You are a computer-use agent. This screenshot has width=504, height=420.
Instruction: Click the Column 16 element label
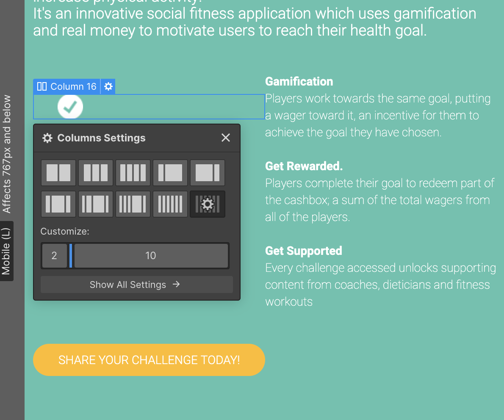67,86
